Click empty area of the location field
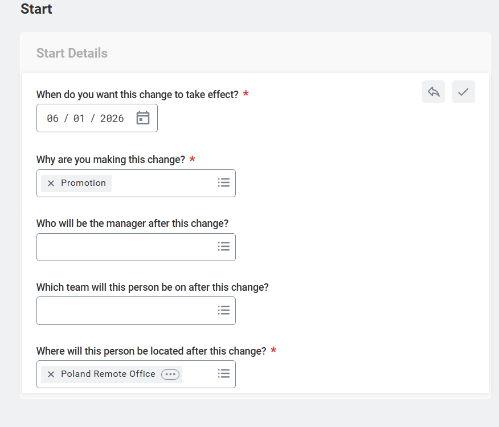 coord(199,374)
